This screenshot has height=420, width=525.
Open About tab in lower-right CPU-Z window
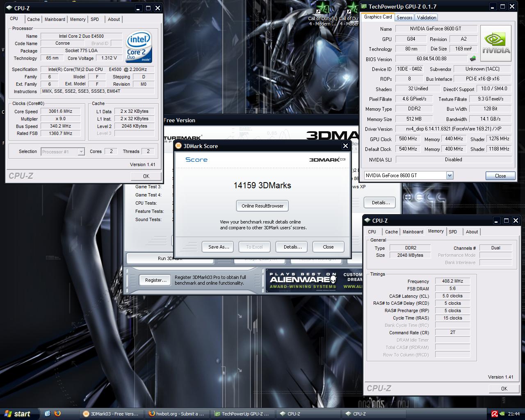[x=472, y=232]
